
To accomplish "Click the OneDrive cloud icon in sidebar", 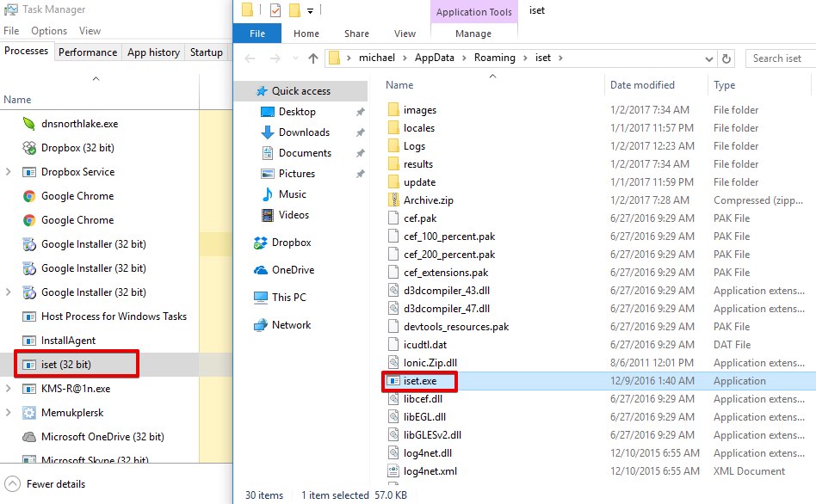I will 260,270.
